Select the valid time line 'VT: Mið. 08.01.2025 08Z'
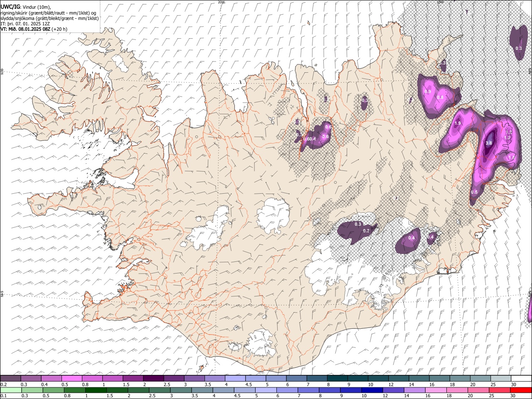532x399 pixels. pos(25,29)
